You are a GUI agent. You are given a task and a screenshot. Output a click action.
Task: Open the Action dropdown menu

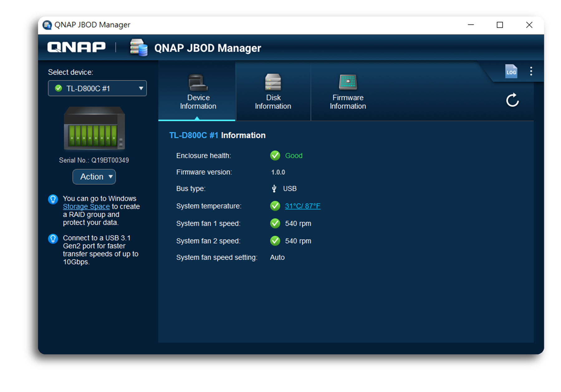pyautogui.click(x=94, y=177)
